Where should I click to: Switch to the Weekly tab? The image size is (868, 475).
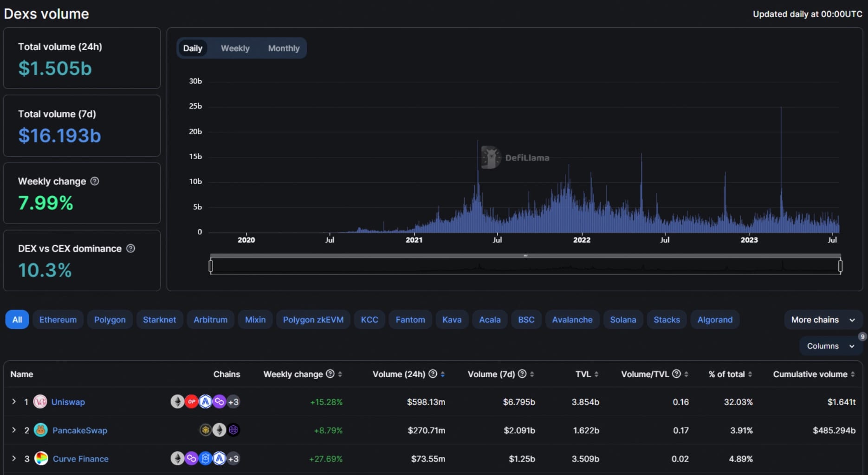click(235, 48)
